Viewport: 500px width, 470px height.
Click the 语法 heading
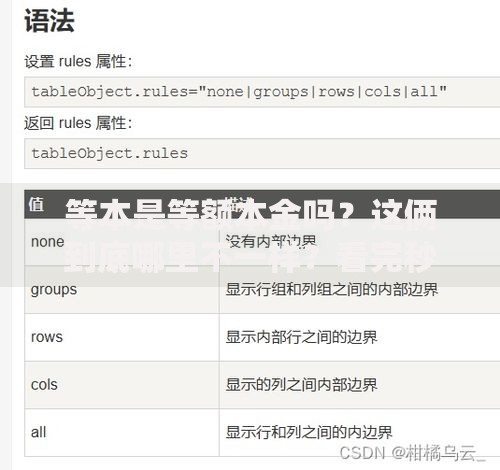(x=49, y=21)
